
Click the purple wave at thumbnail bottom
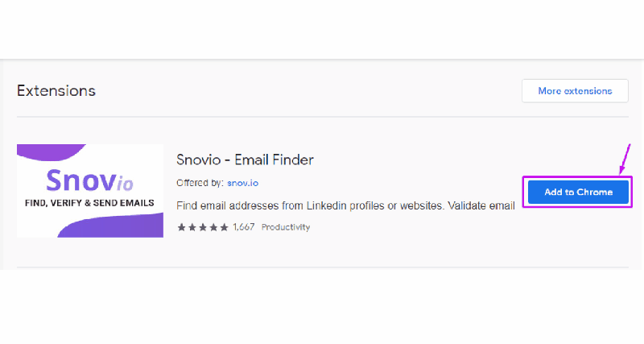110,226
